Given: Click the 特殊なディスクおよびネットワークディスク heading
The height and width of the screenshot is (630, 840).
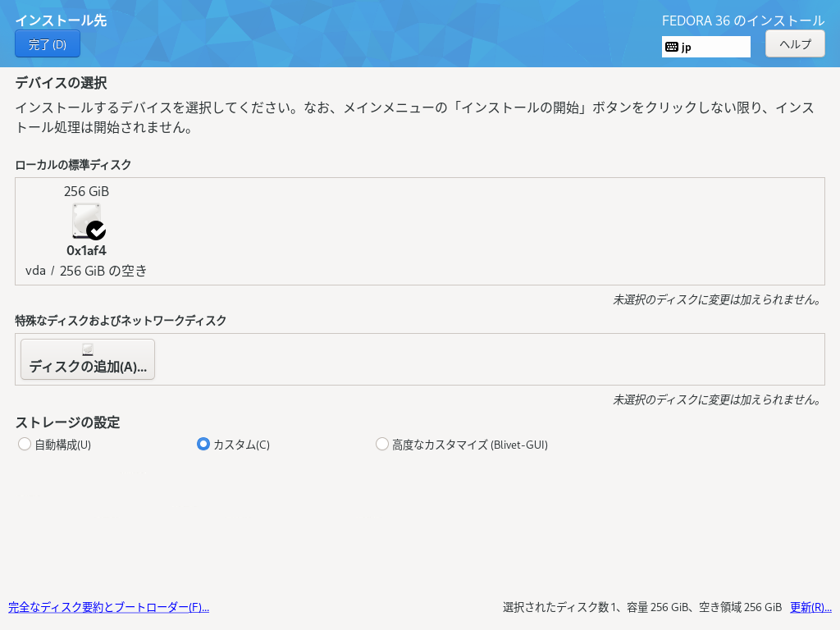Looking at the screenshot, I should (121, 321).
